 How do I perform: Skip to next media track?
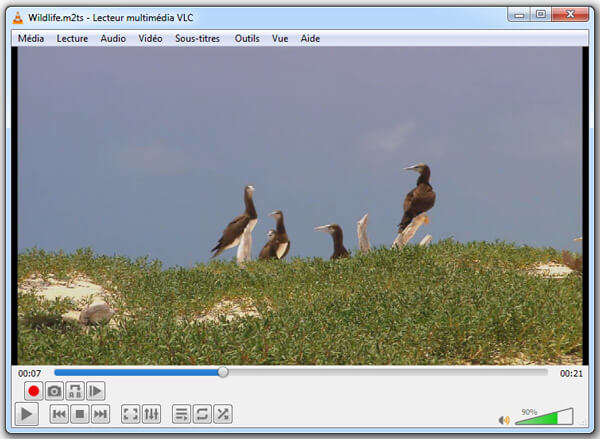[x=100, y=414]
